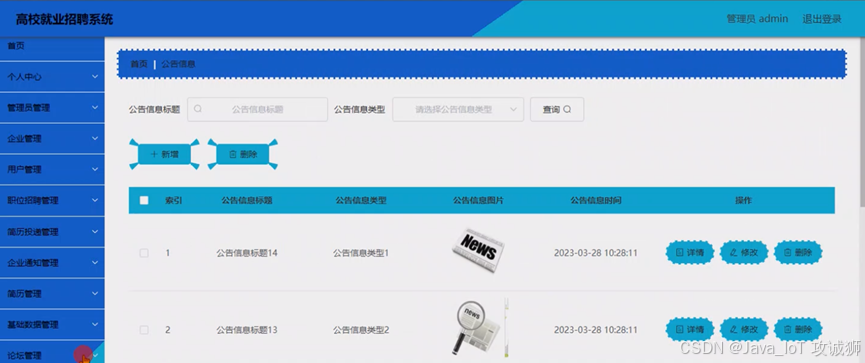Select 简历投递管理 in the sidebar
Image resolution: width=865 pixels, height=363 pixels.
[x=52, y=232]
